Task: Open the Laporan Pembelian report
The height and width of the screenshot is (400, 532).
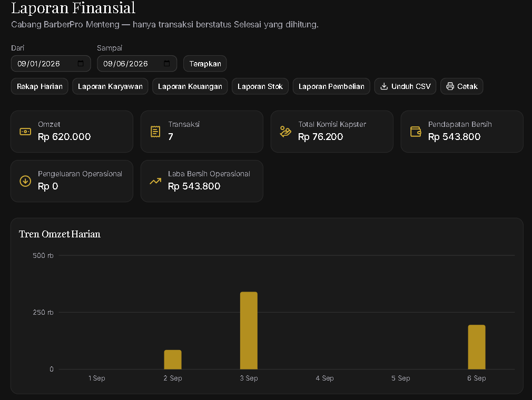Action: point(331,86)
